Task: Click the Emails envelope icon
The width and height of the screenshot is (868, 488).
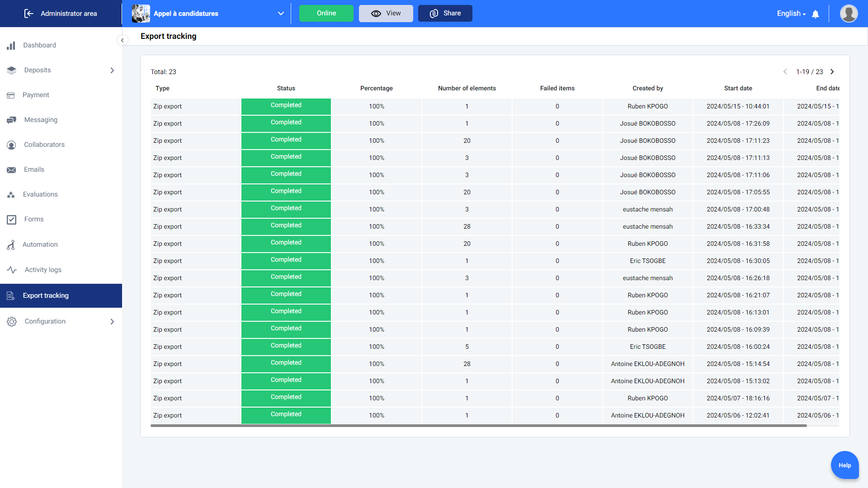Action: pyautogui.click(x=12, y=170)
